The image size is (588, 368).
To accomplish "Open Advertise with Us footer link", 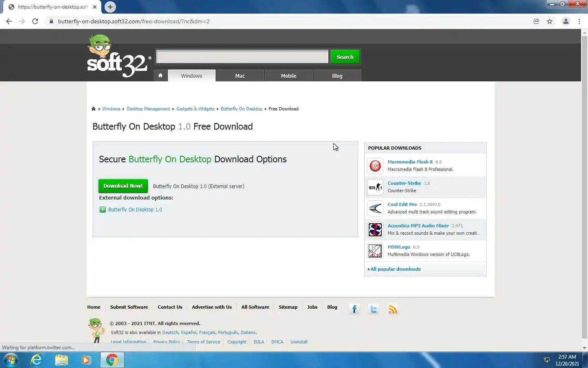I will coord(212,307).
